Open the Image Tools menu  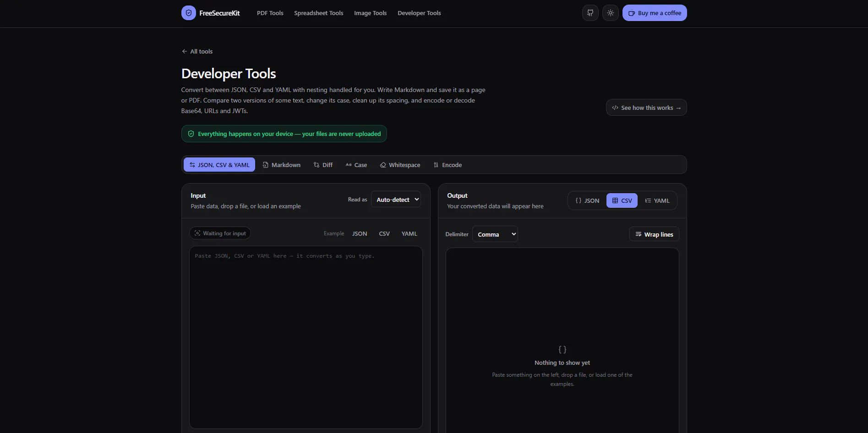point(370,13)
